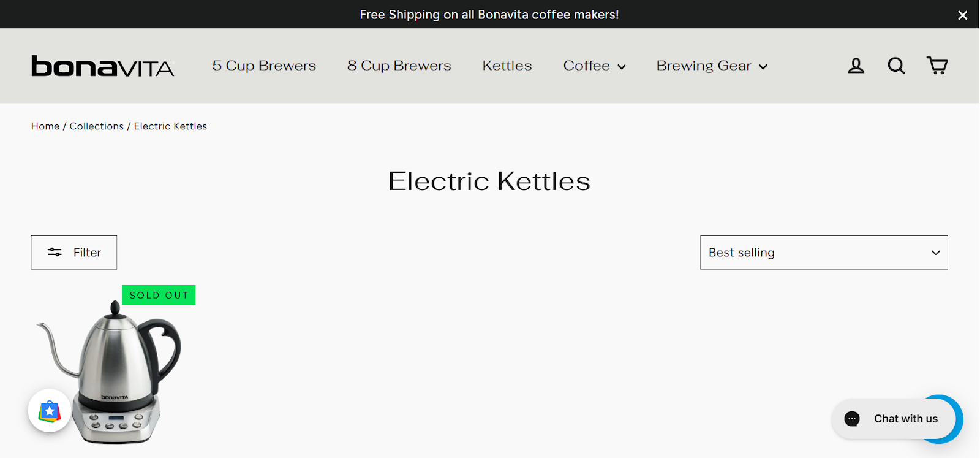Open the Best selling sort dropdown
Viewport: 980px width, 458px height.
[x=824, y=253]
